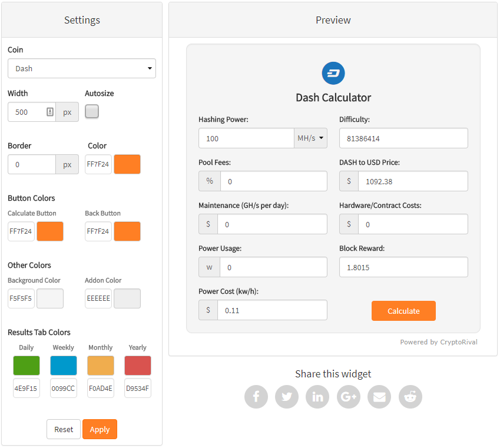The image size is (500, 448).
Task: Pick the Border color orange swatch
Action: [127, 164]
